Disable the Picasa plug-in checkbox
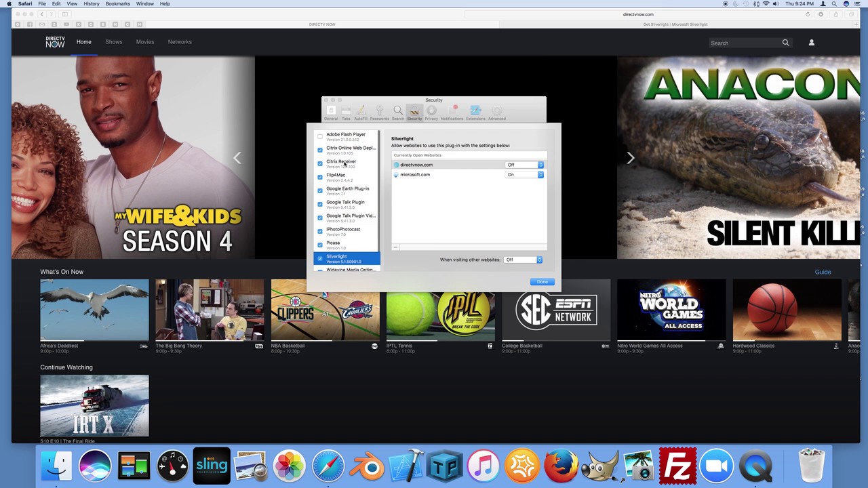Image resolution: width=868 pixels, height=488 pixels. pos(320,245)
